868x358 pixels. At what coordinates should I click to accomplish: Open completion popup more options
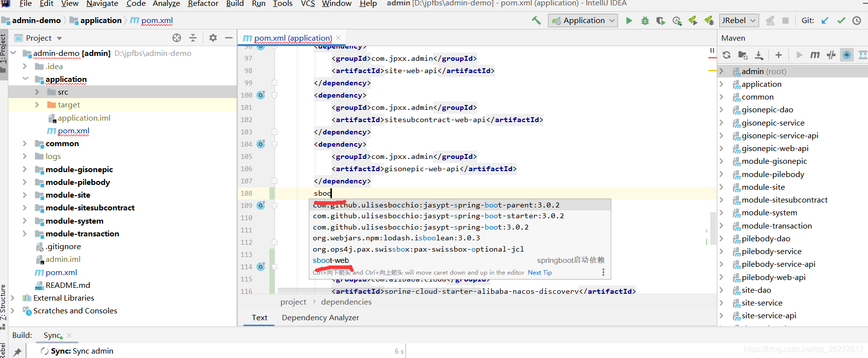[603, 272]
